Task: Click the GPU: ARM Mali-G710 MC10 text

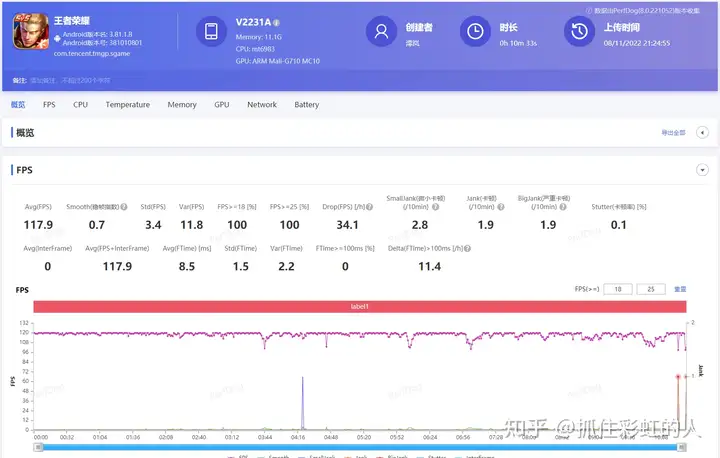Action: click(278, 61)
